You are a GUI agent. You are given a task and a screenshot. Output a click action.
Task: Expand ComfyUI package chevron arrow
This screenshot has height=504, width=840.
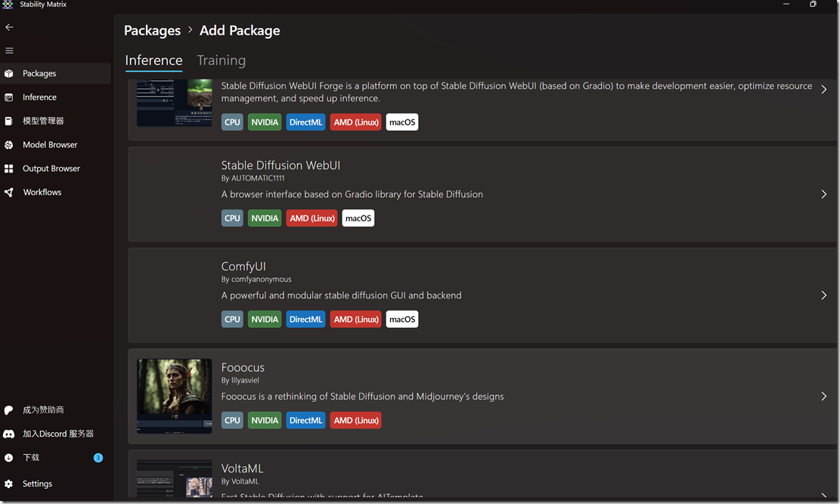[x=824, y=295]
